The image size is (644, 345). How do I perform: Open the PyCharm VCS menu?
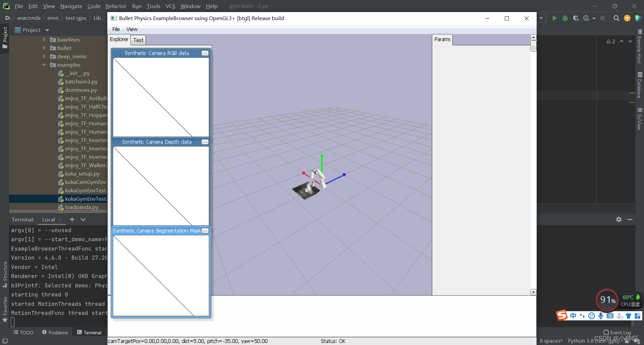(170, 6)
